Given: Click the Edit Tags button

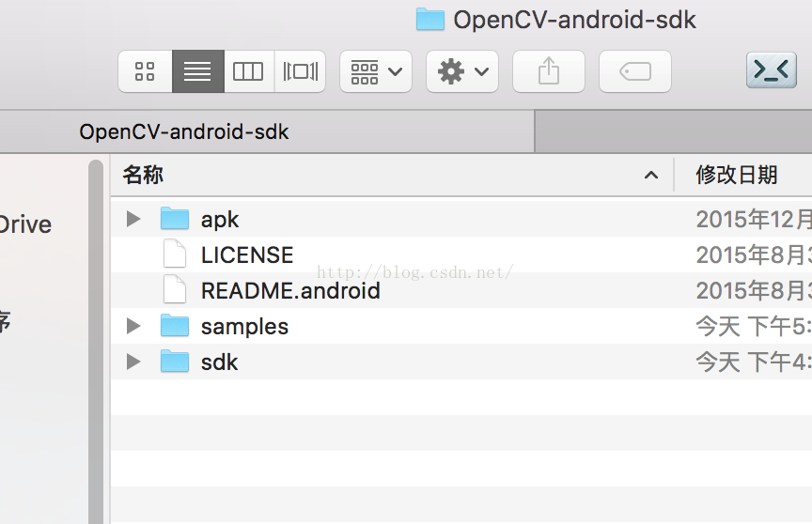Looking at the screenshot, I should point(635,71).
